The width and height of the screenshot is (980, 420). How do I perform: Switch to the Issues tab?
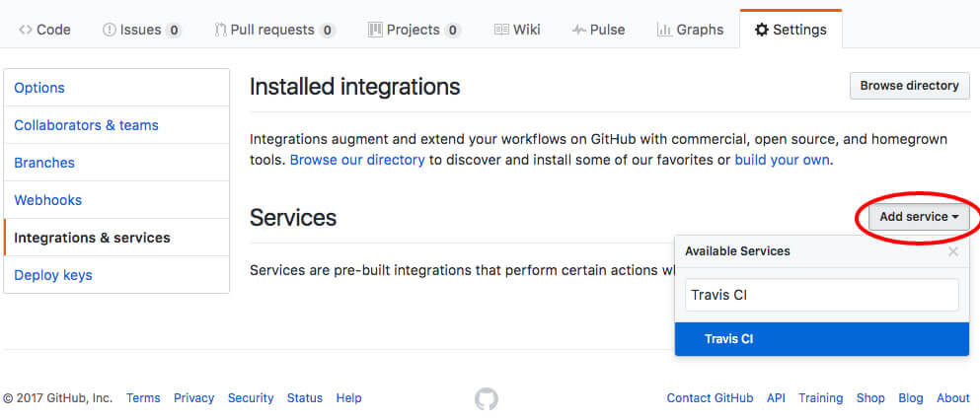(142, 30)
